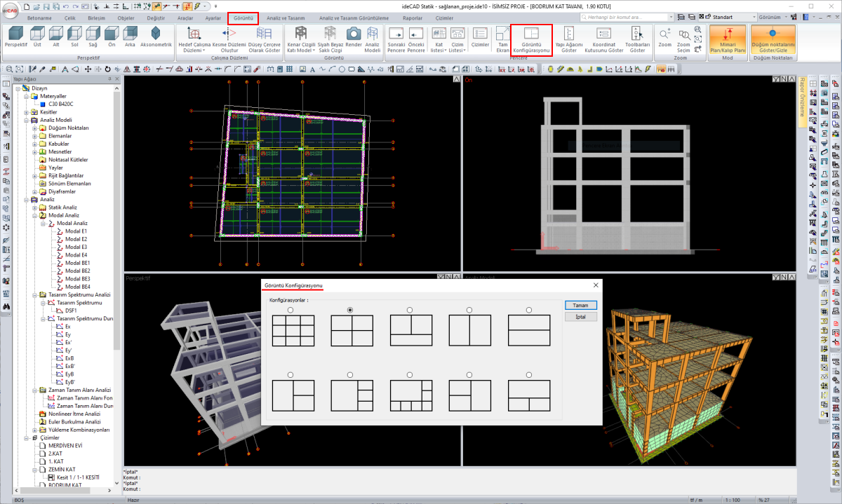Click the İptal button in dialog

click(x=580, y=317)
